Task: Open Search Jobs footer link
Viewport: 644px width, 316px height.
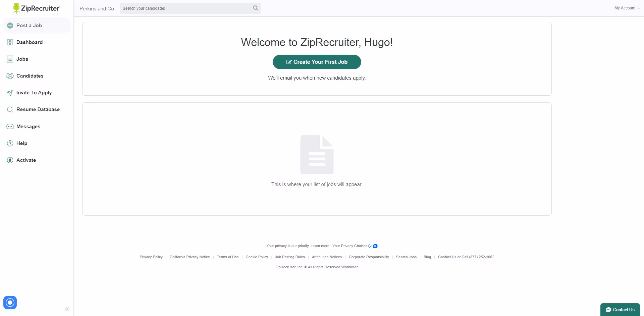Action: (406, 257)
